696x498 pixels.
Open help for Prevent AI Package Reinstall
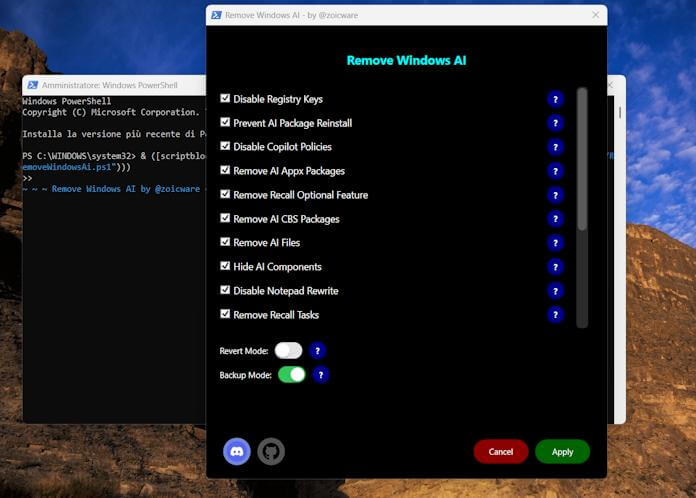555,123
